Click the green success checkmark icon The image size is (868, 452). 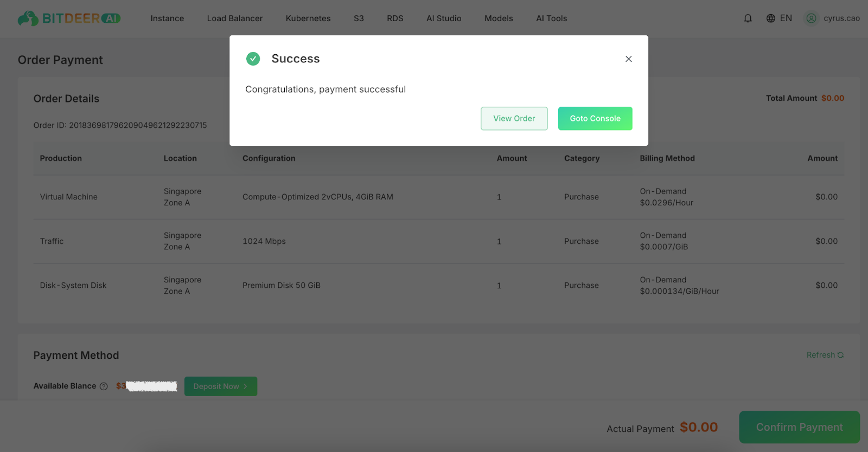[253, 59]
